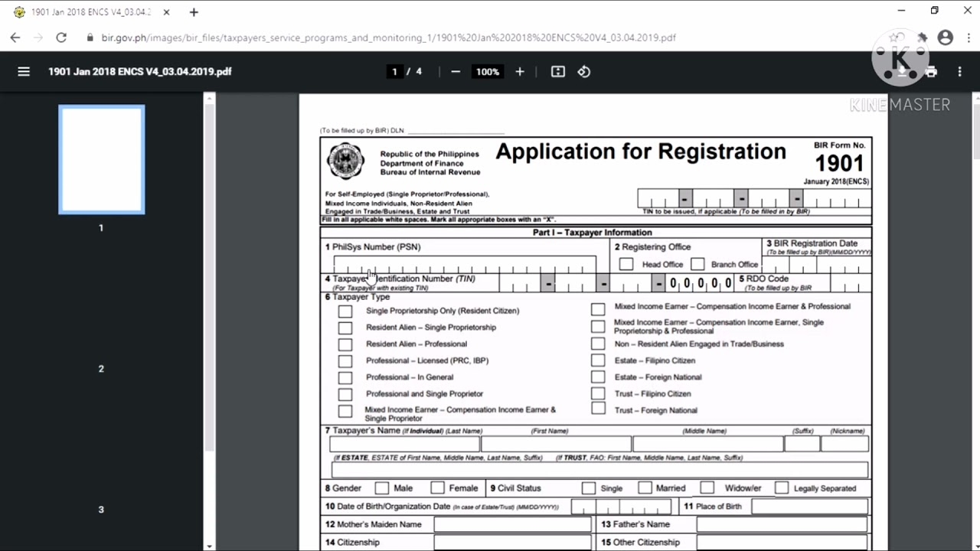Check Professional and Single Proprietor box

[x=345, y=394]
